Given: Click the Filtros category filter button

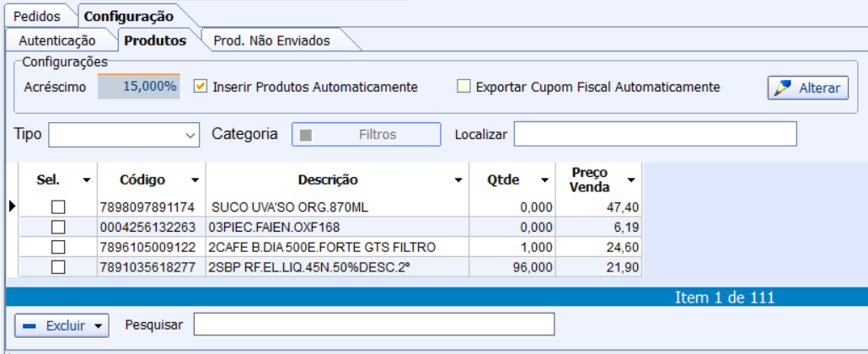Looking at the screenshot, I should tap(366, 135).
